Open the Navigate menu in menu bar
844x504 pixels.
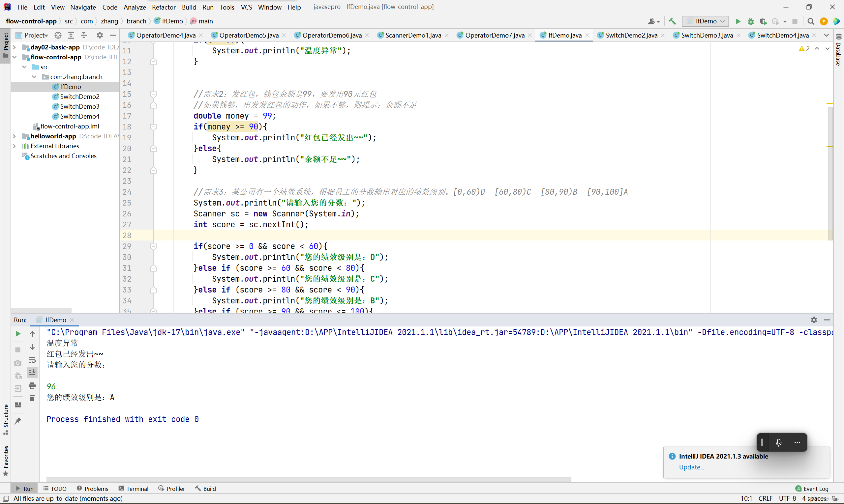click(82, 7)
